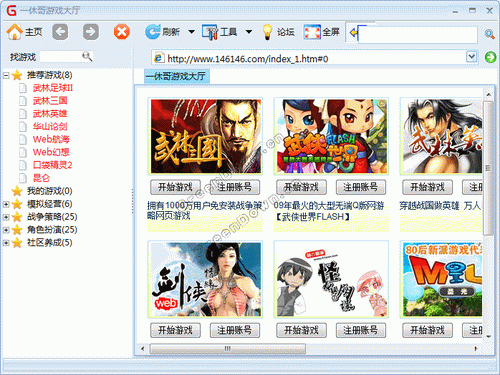This screenshot has height=375, width=500.
Task: Open 昆仑 in the game list
Action: coord(41,178)
